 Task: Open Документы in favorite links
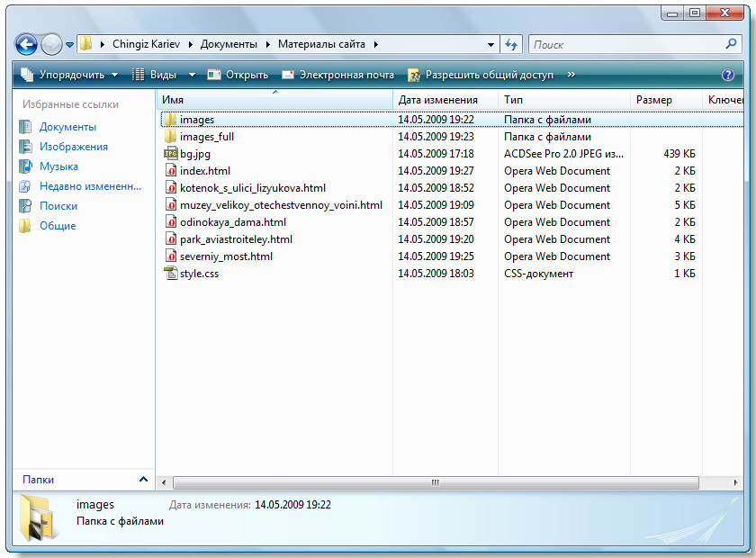[x=67, y=127]
